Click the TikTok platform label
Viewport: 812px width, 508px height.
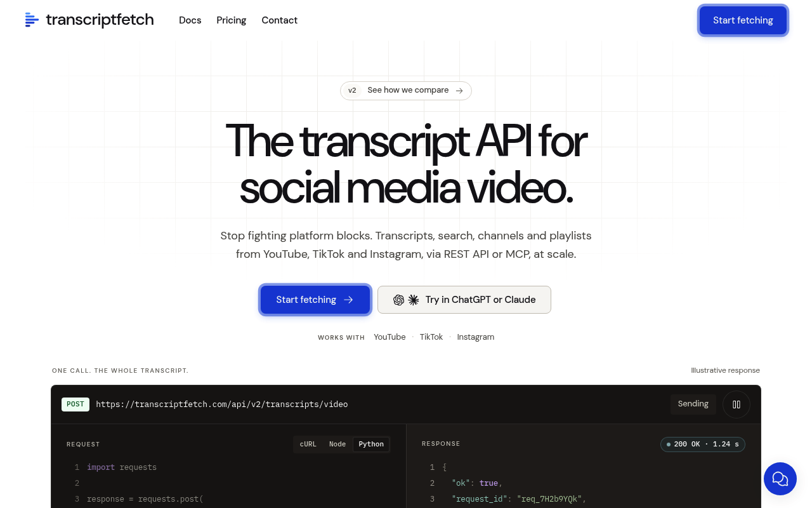(431, 337)
